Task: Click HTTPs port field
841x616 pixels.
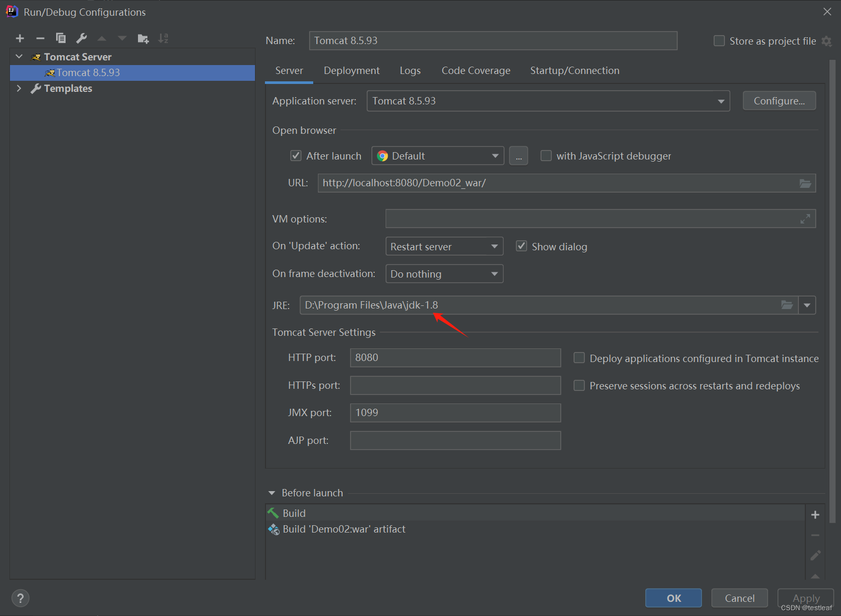Action: 455,385
